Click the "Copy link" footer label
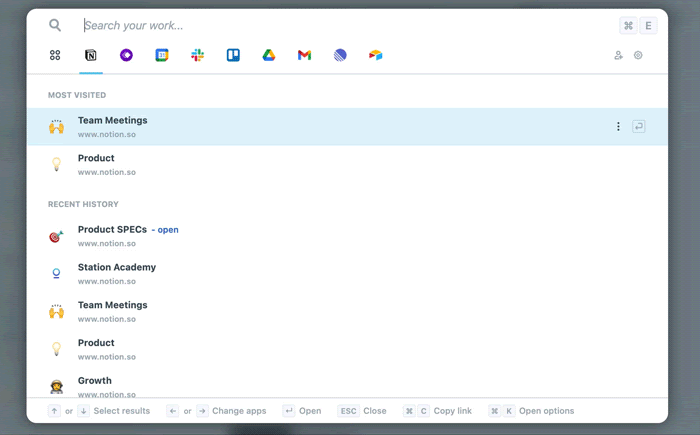This screenshot has height=435, width=700. 452,411
